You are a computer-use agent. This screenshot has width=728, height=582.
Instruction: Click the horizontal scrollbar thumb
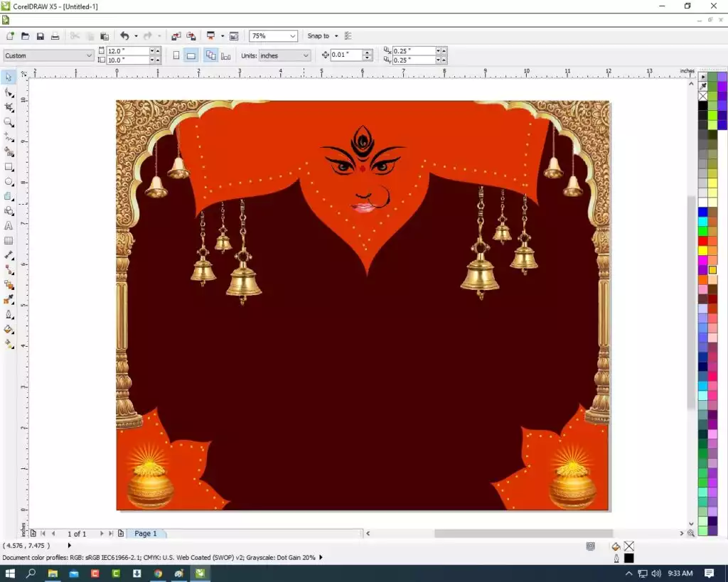523,533
